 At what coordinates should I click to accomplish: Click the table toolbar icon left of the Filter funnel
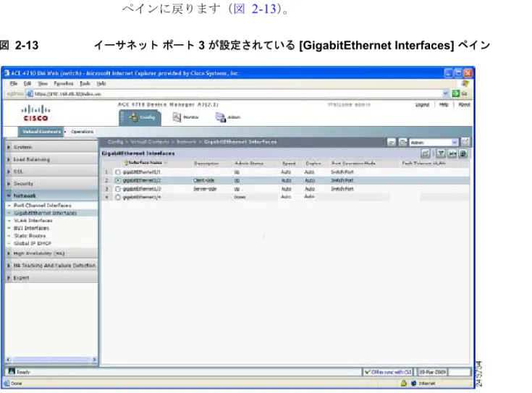tap(426, 153)
